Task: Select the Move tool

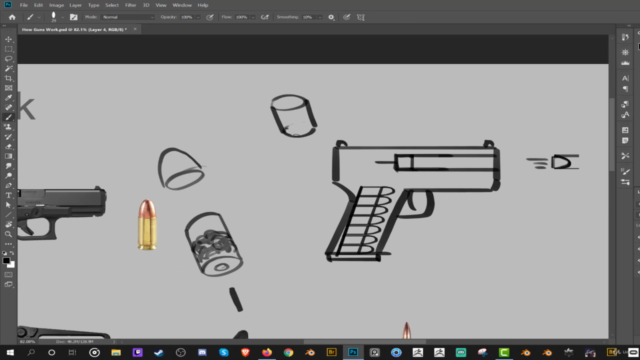Action: [x=8, y=39]
